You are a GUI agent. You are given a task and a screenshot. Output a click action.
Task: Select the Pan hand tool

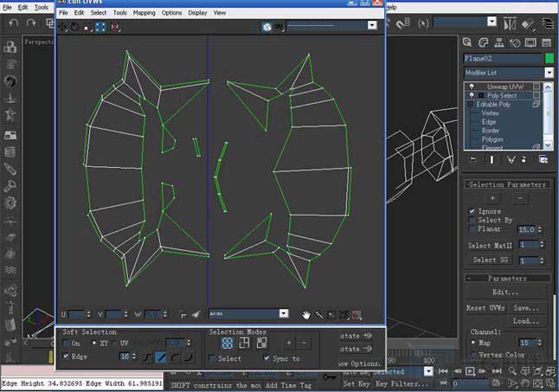click(x=306, y=315)
